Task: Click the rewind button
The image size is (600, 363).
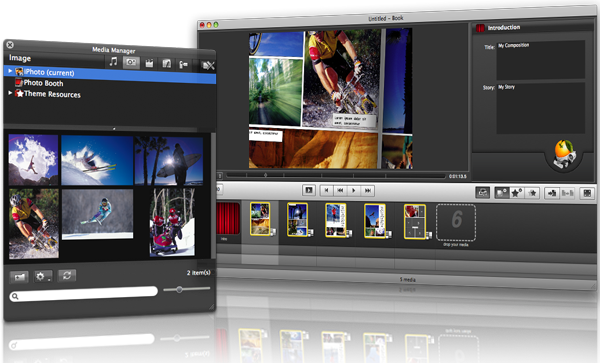Action: tap(340, 190)
